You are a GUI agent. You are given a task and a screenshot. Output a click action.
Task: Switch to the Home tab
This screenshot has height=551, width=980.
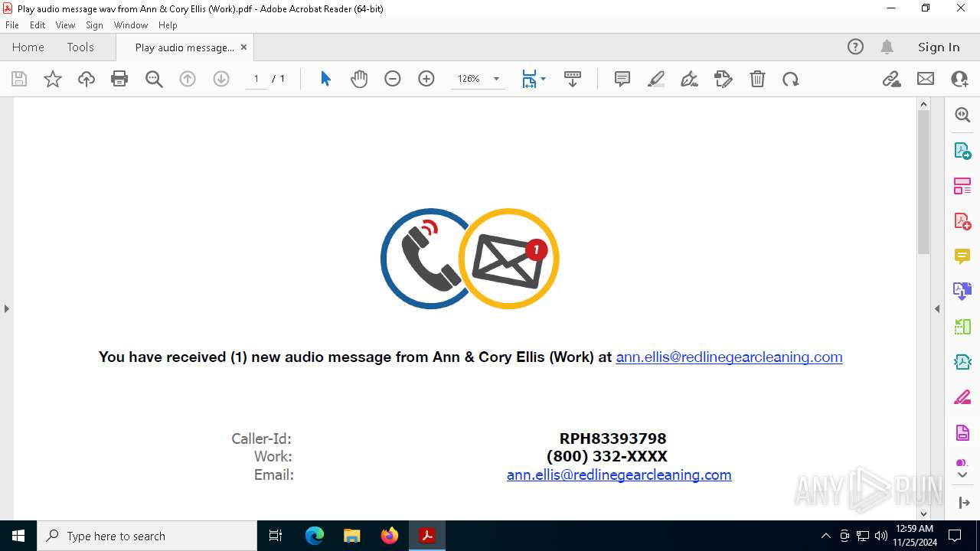[28, 47]
